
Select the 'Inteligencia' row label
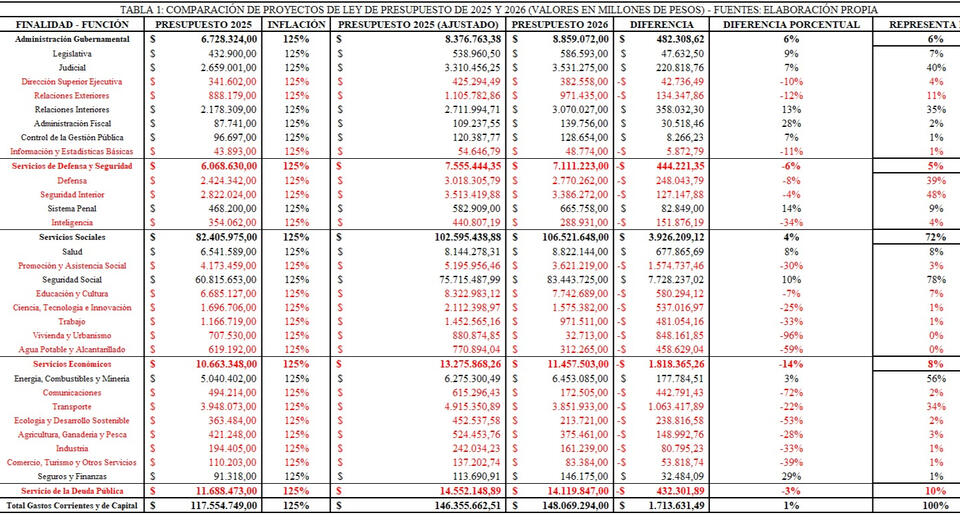70,221
